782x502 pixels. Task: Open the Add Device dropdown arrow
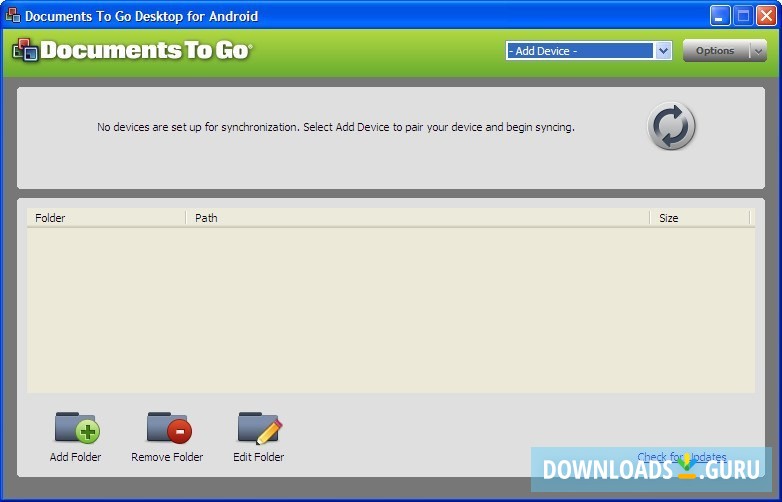tap(663, 51)
